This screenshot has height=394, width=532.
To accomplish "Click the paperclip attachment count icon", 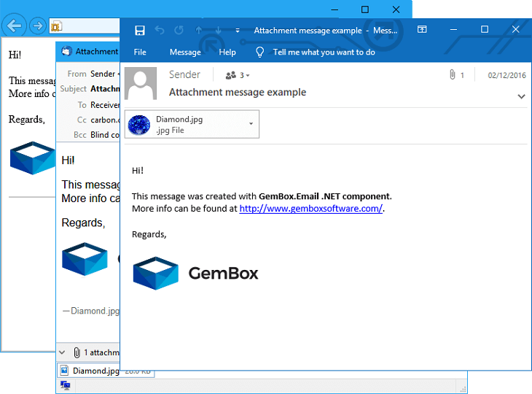I will (453, 75).
